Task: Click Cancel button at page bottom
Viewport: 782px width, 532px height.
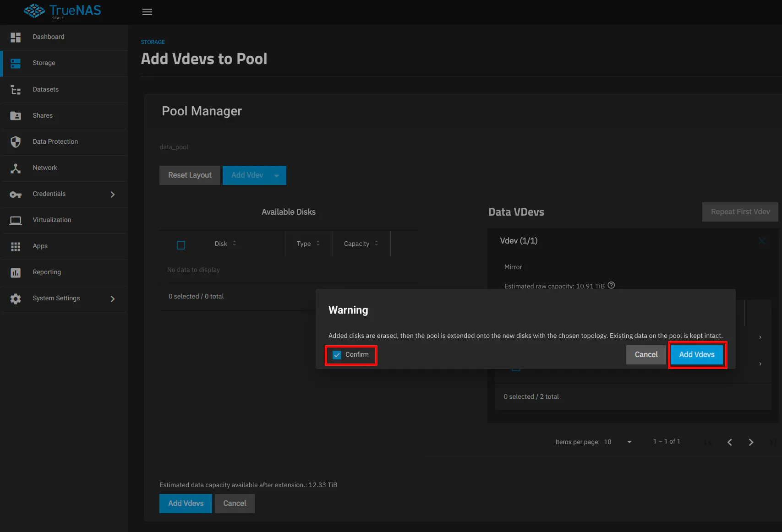Action: point(235,504)
